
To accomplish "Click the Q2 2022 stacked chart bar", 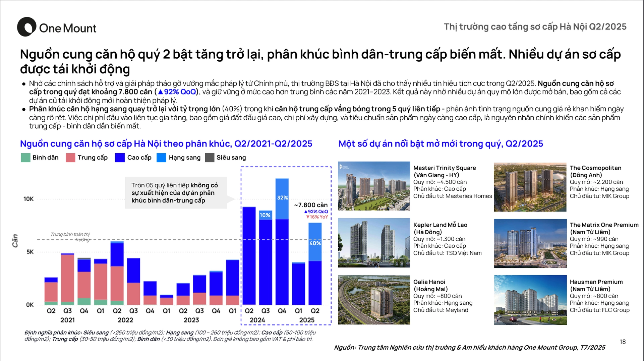I will point(117,273).
